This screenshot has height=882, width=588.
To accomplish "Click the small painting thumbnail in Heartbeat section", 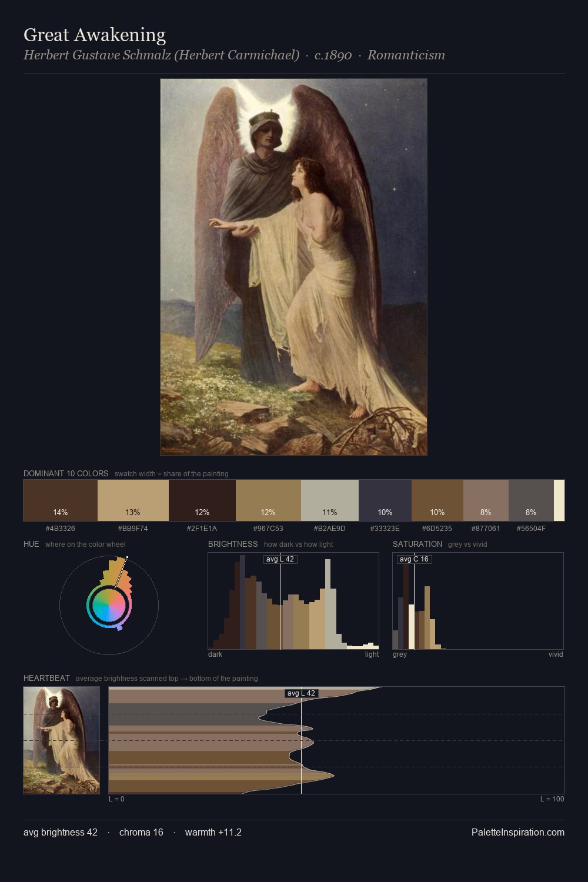I will [62, 740].
